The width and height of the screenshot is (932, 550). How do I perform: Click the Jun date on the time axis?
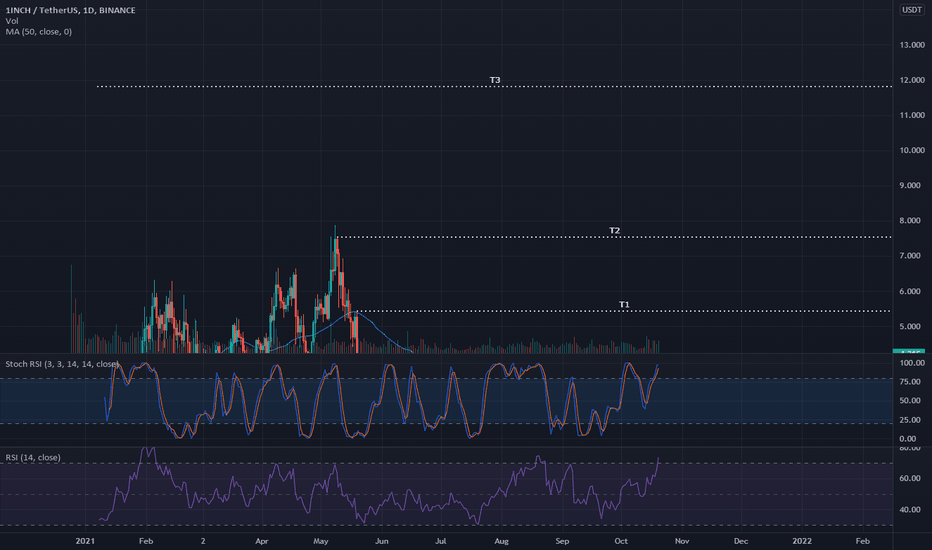[x=382, y=541]
